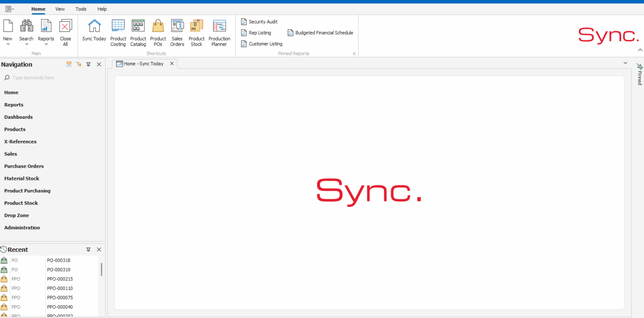644x318 pixels.
Task: Click the application menu icon at top-left
Action: (9, 9)
